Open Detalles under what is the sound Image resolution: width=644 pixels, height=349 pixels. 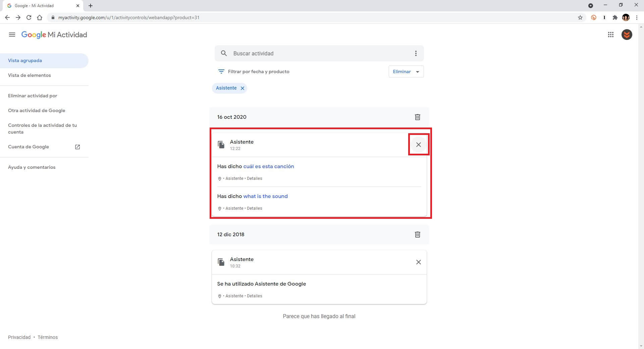tap(255, 208)
